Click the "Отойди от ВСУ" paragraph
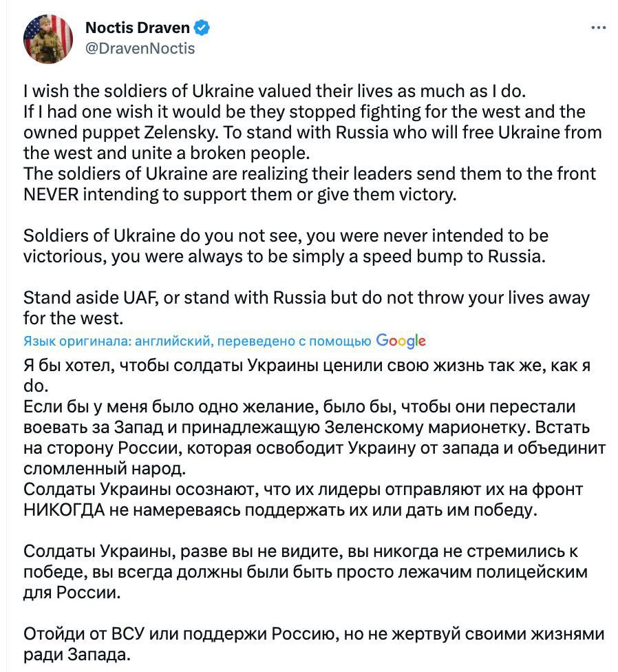Screen dimensions: 618x672 tap(313, 633)
